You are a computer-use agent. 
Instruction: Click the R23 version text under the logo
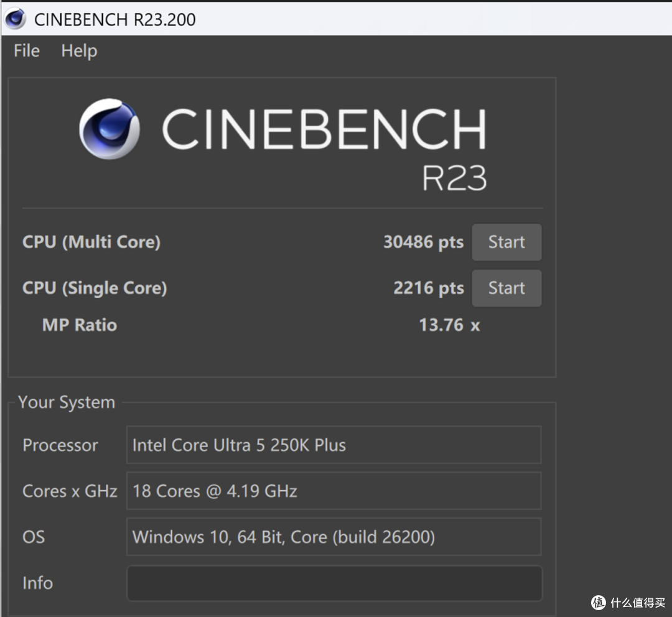click(x=454, y=178)
